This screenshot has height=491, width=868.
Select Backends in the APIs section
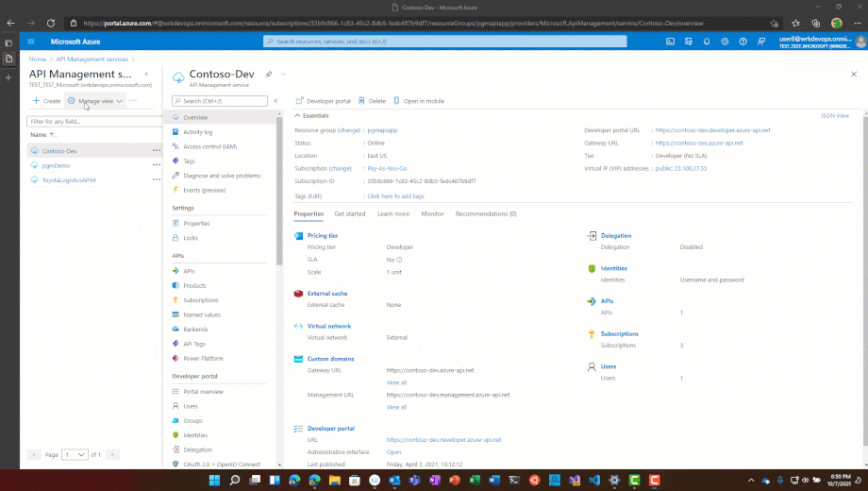[195, 330]
